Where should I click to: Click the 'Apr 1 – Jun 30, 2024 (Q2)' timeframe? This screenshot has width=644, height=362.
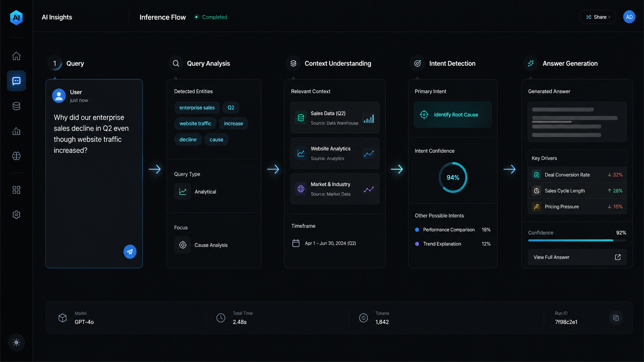coord(330,243)
